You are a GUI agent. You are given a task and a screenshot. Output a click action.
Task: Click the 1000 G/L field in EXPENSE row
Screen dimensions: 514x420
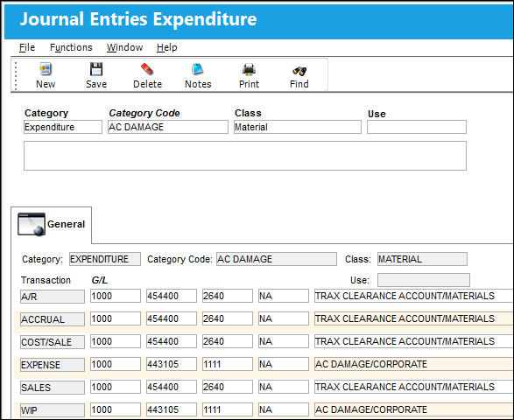pos(116,364)
